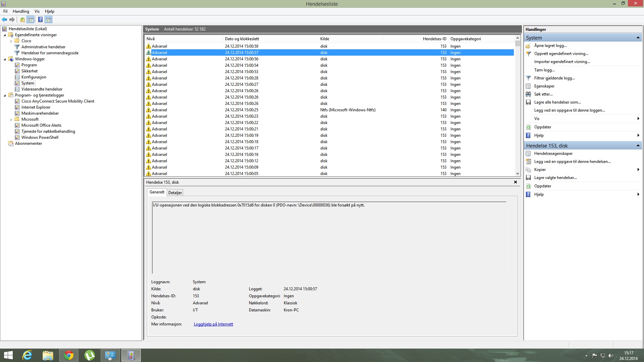Expand the Vis submenu arrow in actions
Viewport: 644px width, 362px height.
tap(638, 119)
